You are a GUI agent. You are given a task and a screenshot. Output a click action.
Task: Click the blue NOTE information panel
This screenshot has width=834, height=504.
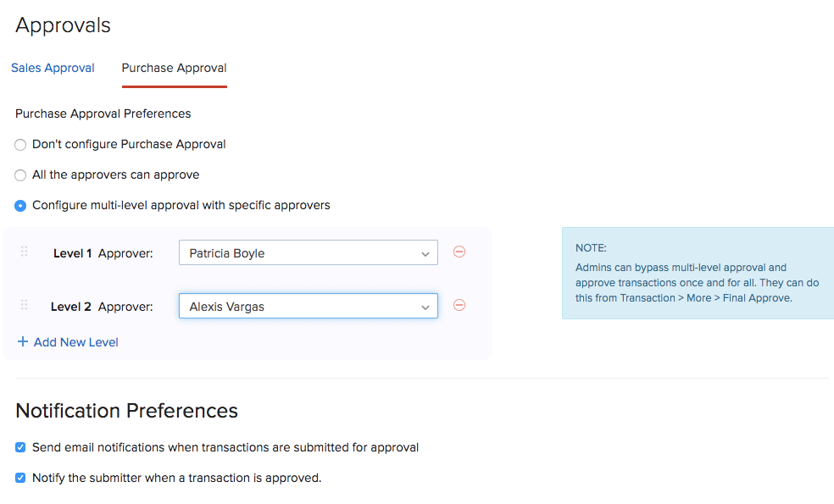point(697,273)
